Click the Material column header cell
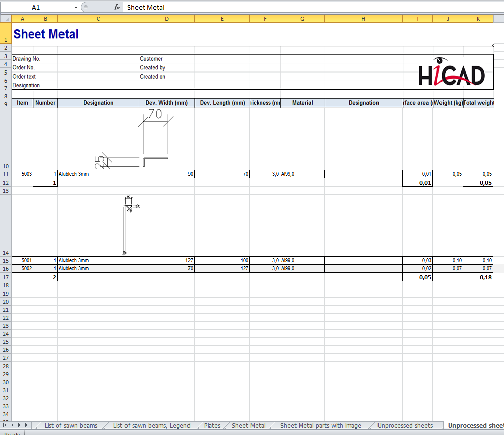 [x=302, y=103]
